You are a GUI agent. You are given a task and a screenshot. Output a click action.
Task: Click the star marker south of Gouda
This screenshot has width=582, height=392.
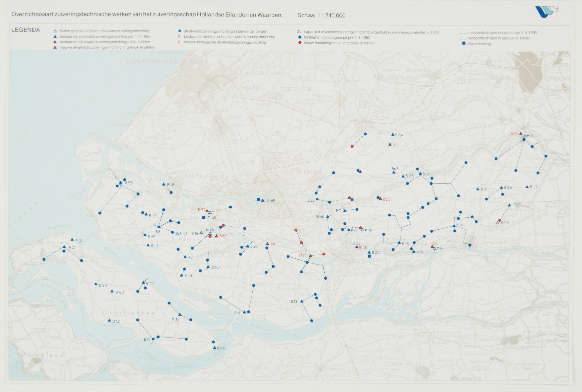(365, 134)
